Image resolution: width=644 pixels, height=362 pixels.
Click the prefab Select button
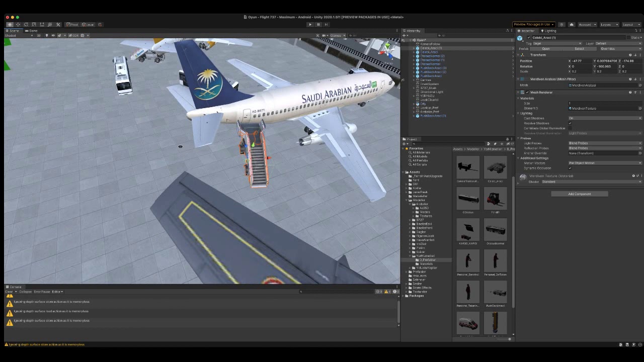579,49
